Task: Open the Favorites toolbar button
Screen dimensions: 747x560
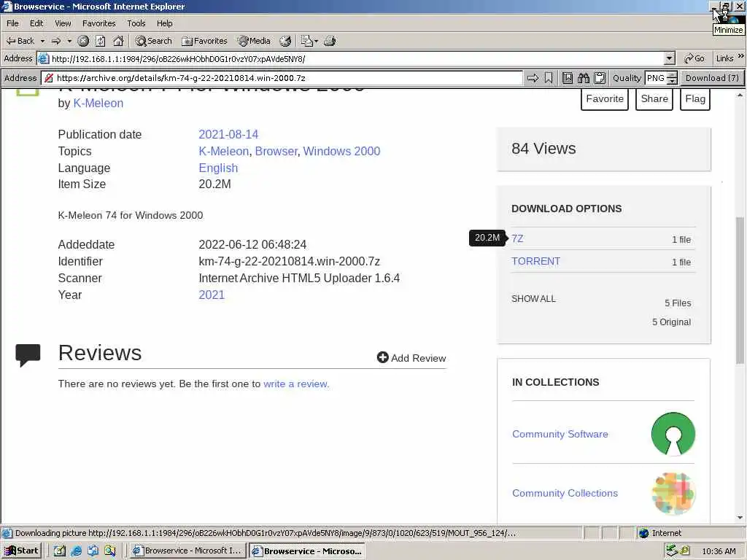Action: 204,41
